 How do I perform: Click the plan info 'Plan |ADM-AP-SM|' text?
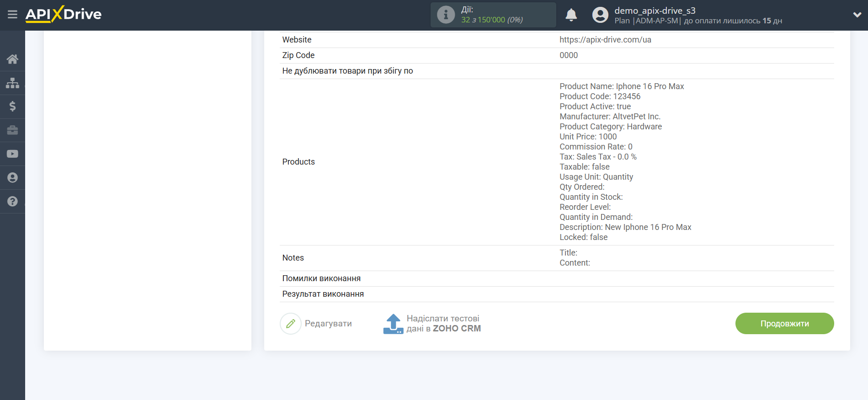tap(647, 21)
